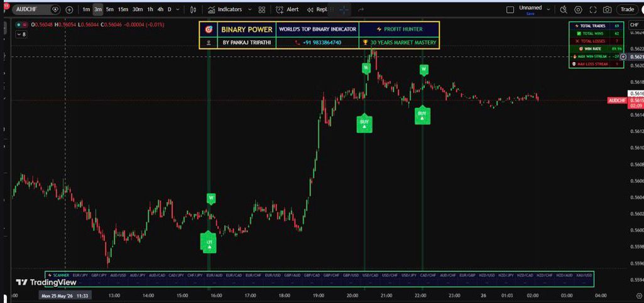
Task: Expand the layout manage dropdown arrow
Action: (x=548, y=9)
